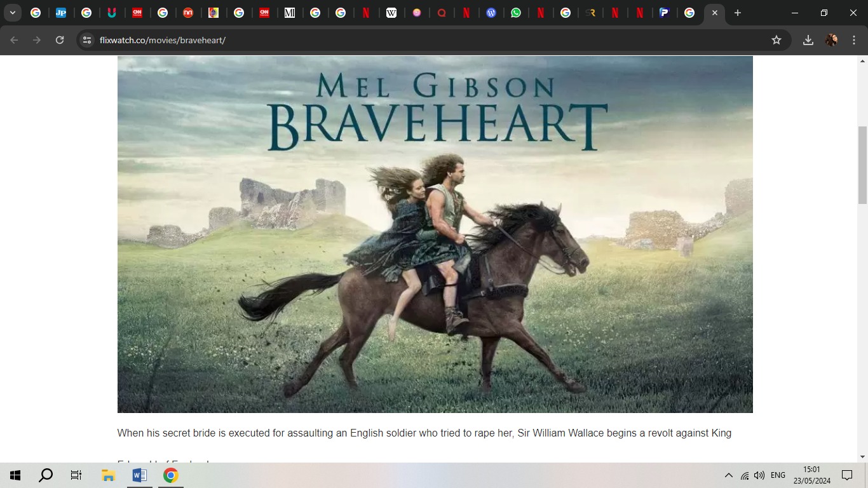Viewport: 868px width, 488px height.
Task: Restore down the Chrome window
Action: click(x=824, y=13)
